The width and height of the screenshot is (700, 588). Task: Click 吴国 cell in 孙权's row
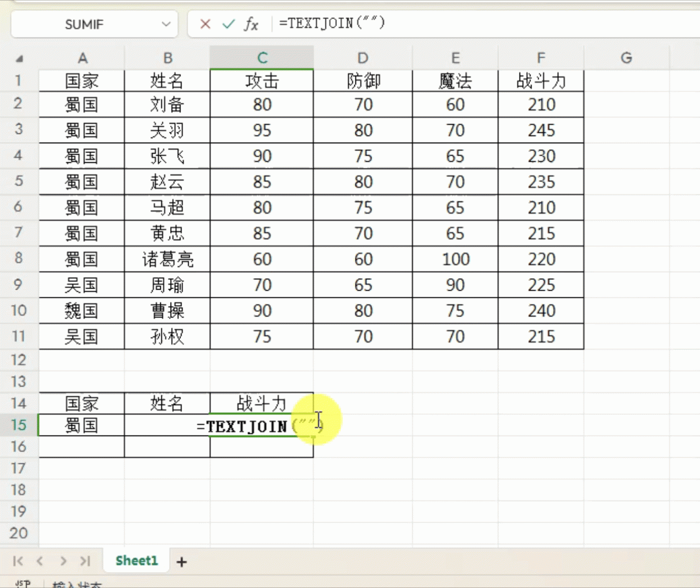82,336
